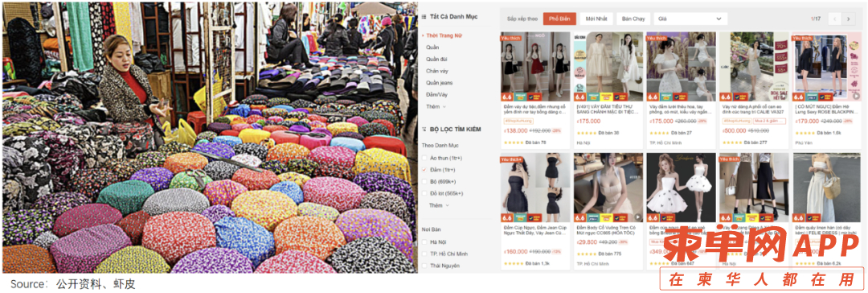Click the Sắp xếp theo label

522,19
